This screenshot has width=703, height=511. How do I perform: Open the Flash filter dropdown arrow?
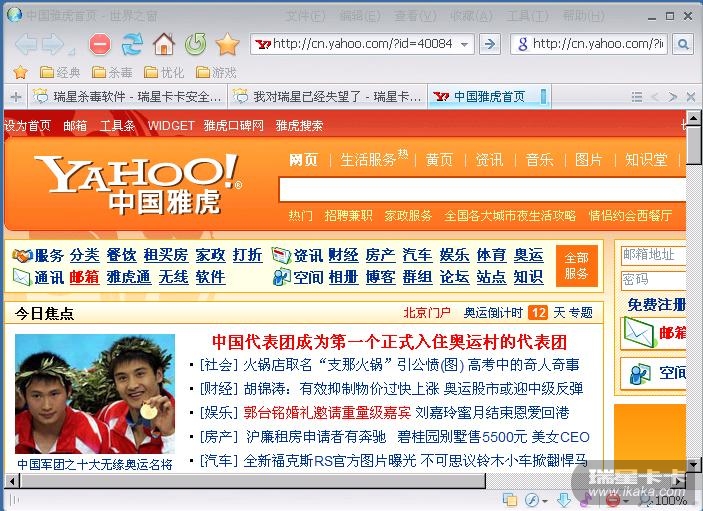pyautogui.click(x=545, y=501)
